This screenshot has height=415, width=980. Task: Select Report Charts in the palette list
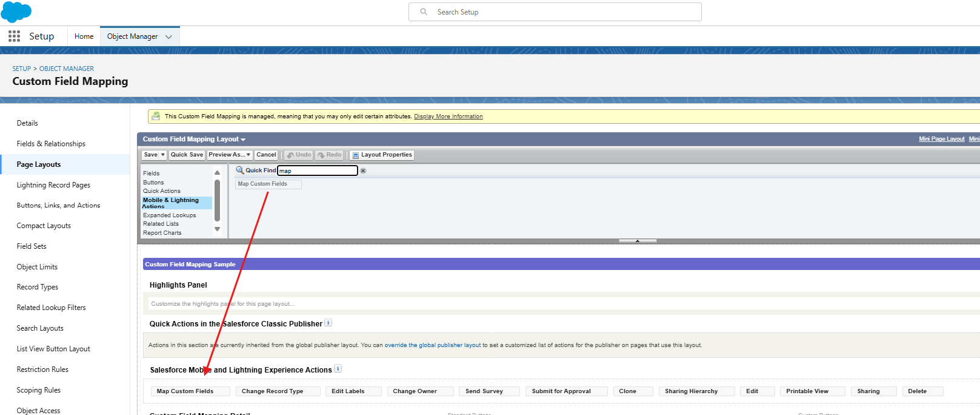pos(162,232)
